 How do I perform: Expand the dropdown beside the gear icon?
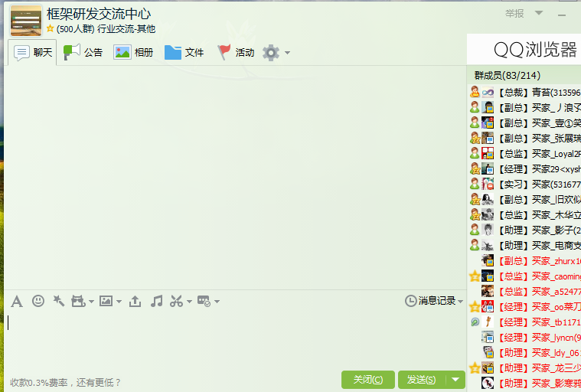click(287, 53)
